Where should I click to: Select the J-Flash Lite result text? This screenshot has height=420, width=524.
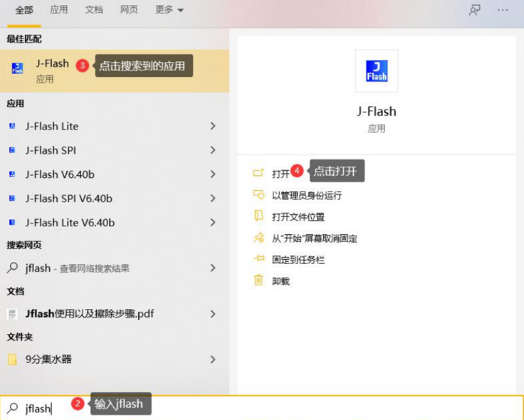[x=52, y=126]
